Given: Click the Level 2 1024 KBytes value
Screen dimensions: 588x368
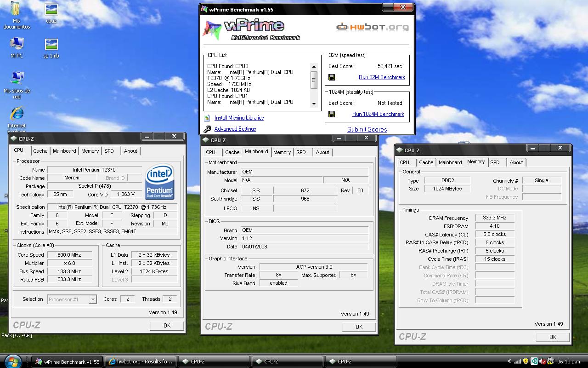Looking at the screenshot, I should [x=154, y=271].
